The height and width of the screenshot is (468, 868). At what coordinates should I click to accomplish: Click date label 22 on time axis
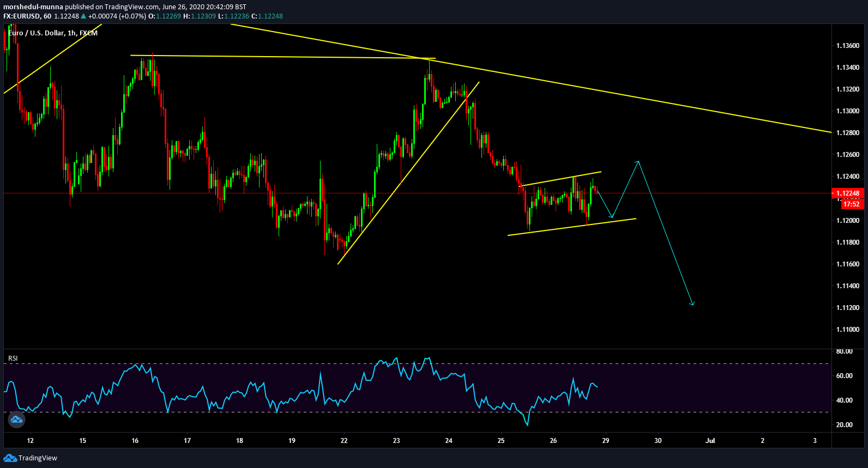[x=344, y=441]
